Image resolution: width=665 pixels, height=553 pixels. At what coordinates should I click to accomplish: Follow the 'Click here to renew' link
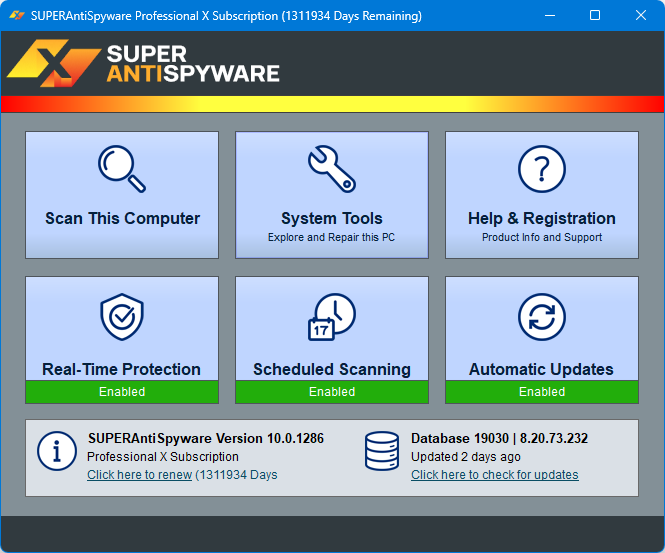pos(139,475)
